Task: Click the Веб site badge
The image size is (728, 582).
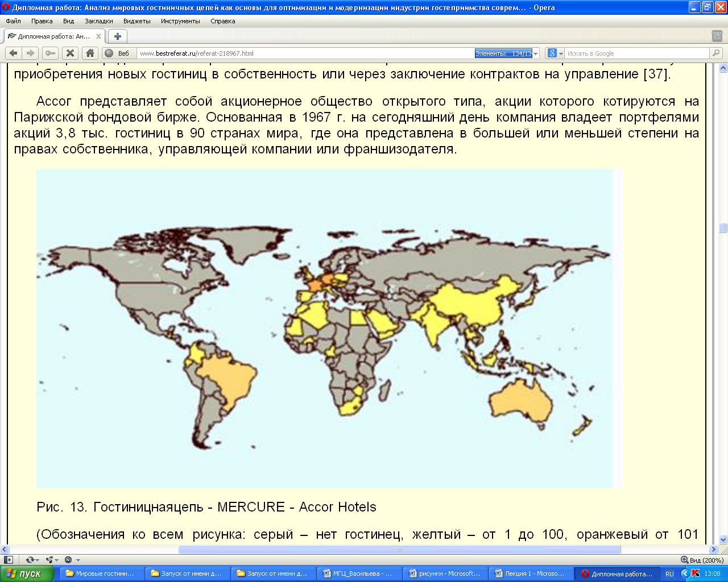Action: coord(118,53)
